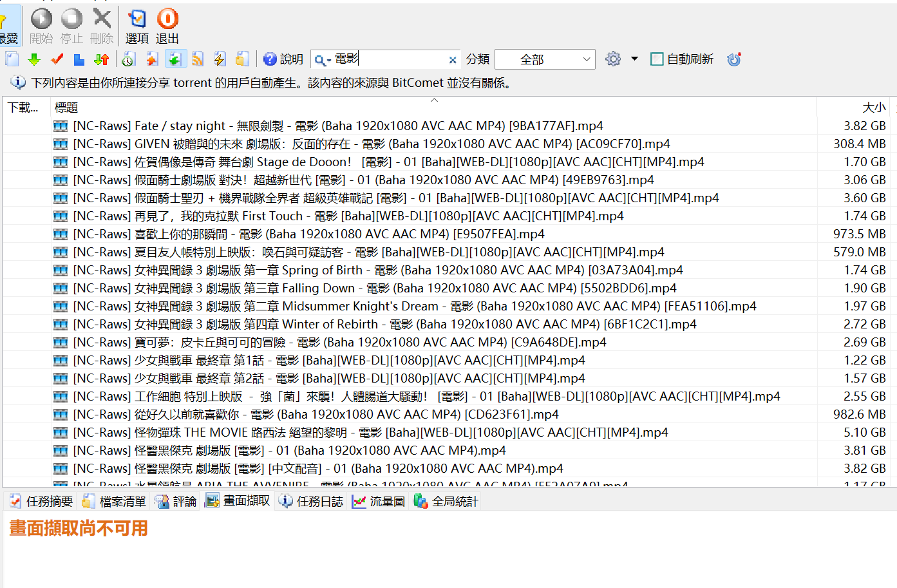The width and height of the screenshot is (897, 588).
Task: Open the 全局統計 tab
Action: tap(446, 501)
